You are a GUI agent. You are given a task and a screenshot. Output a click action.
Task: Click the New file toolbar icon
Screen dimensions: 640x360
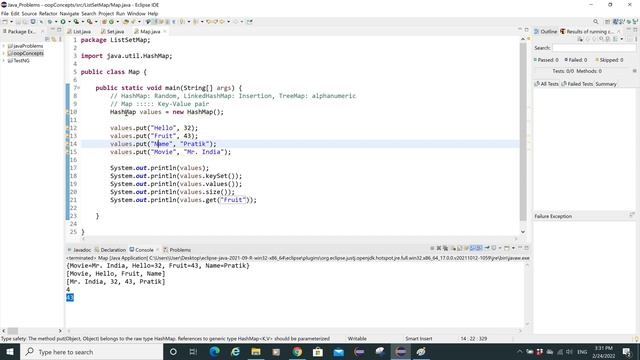tap(4, 22)
